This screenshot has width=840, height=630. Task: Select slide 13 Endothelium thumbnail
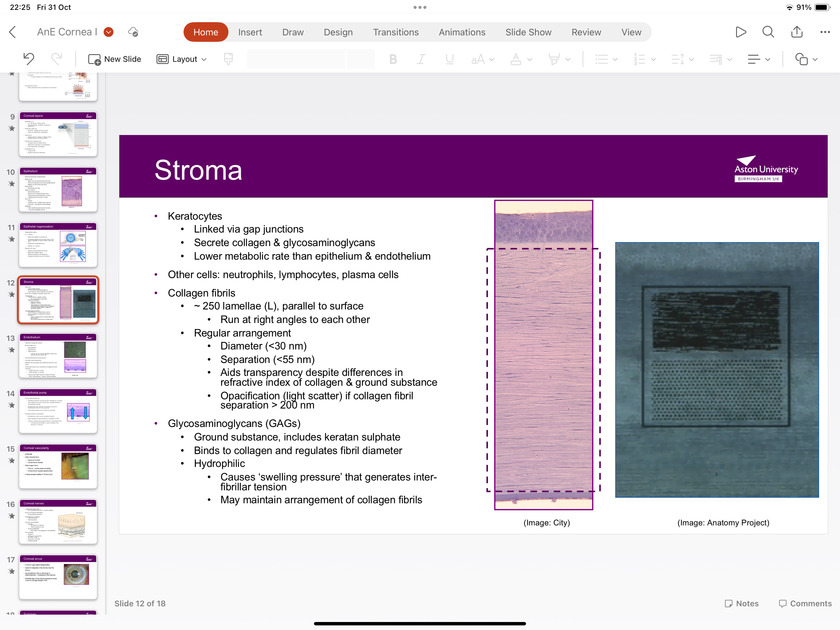pyautogui.click(x=58, y=355)
